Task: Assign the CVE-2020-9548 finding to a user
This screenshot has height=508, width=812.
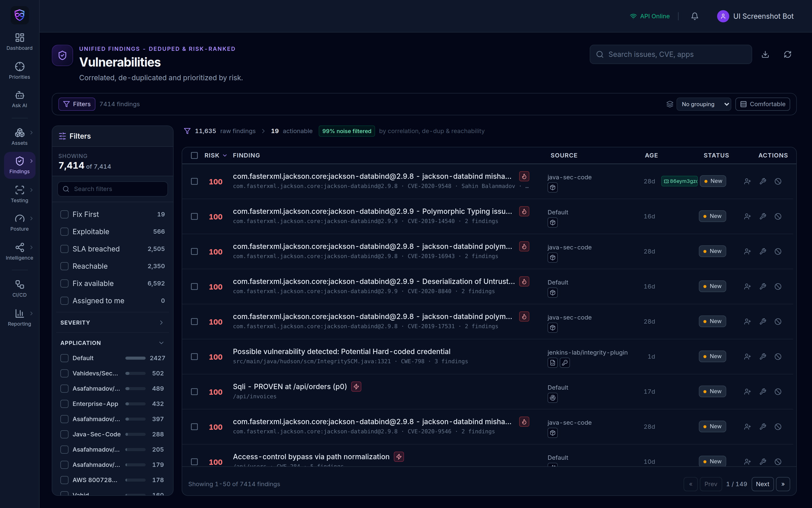Action: pos(747,181)
